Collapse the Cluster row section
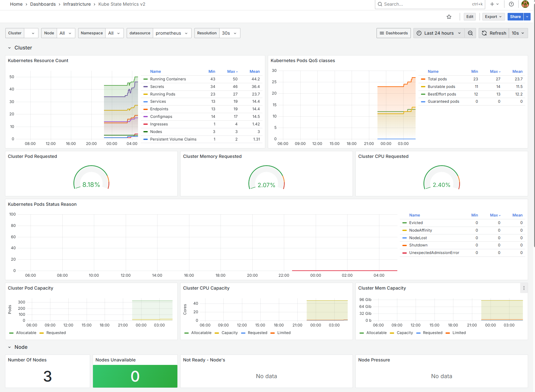 point(9,48)
